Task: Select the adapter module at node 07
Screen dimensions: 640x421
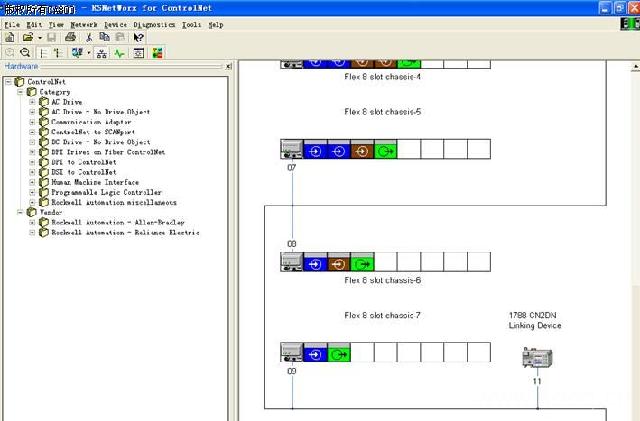Action: click(292, 150)
